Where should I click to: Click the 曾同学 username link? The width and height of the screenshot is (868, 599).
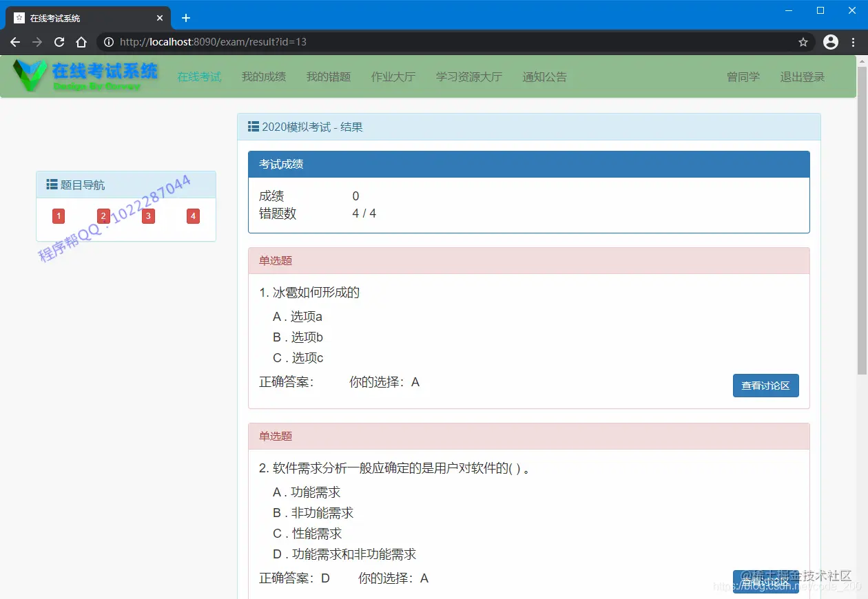point(743,77)
